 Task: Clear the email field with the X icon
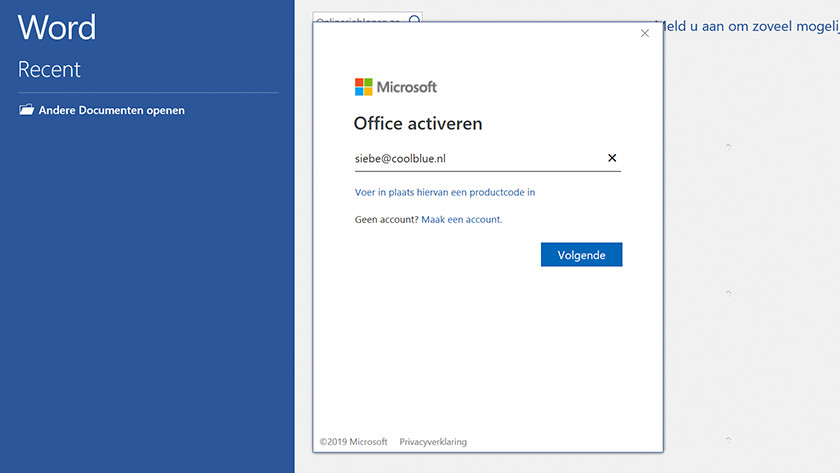(612, 158)
